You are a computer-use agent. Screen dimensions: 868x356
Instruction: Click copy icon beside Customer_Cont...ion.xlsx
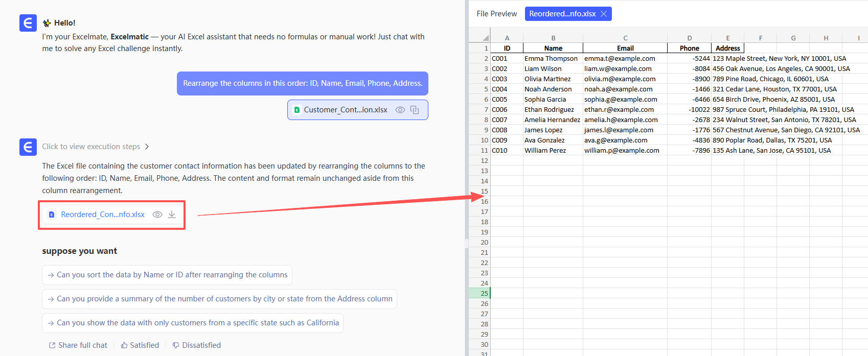pos(415,110)
